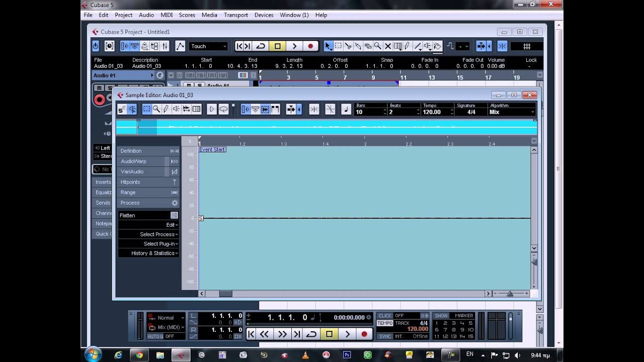This screenshot has width=644, height=362.
Task: Open Mix (MIDI) cycle record dropdown
Action: coord(167,327)
